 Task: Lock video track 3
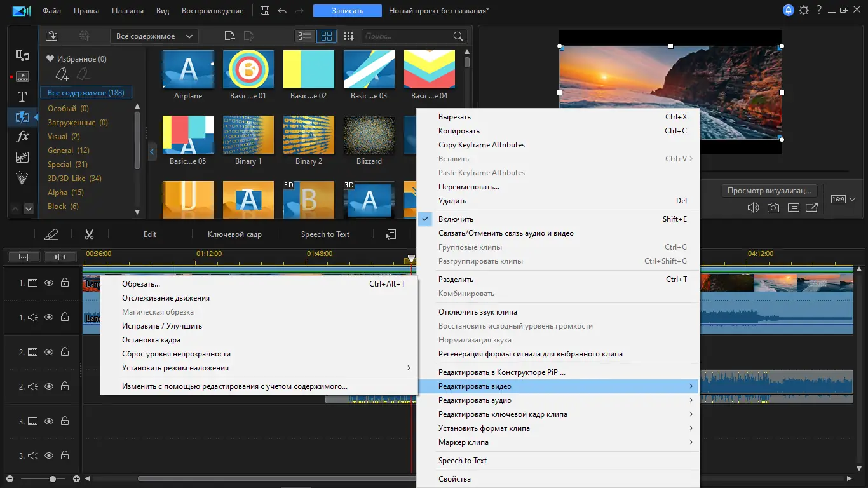click(x=65, y=421)
